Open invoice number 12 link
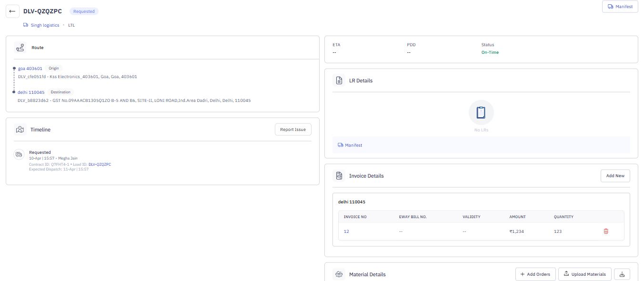 (x=346, y=231)
